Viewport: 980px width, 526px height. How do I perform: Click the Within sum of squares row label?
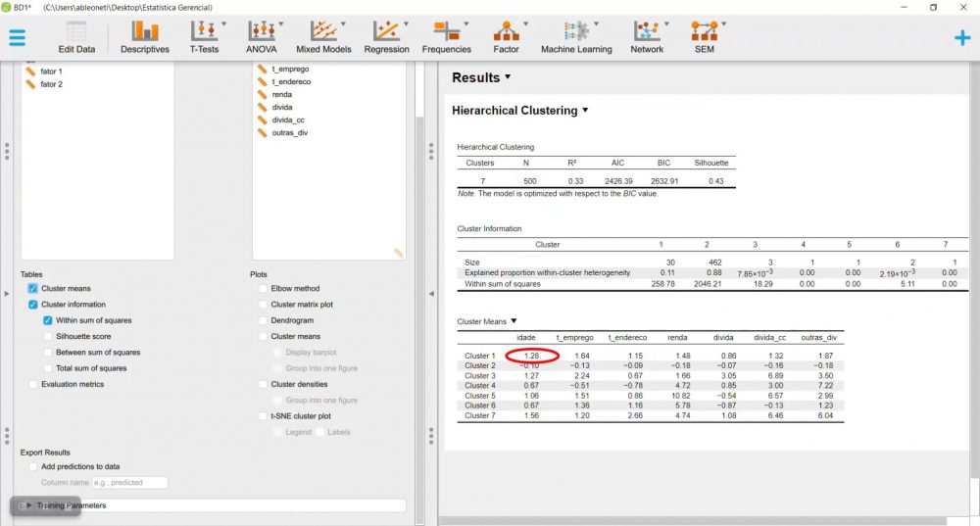click(x=503, y=284)
